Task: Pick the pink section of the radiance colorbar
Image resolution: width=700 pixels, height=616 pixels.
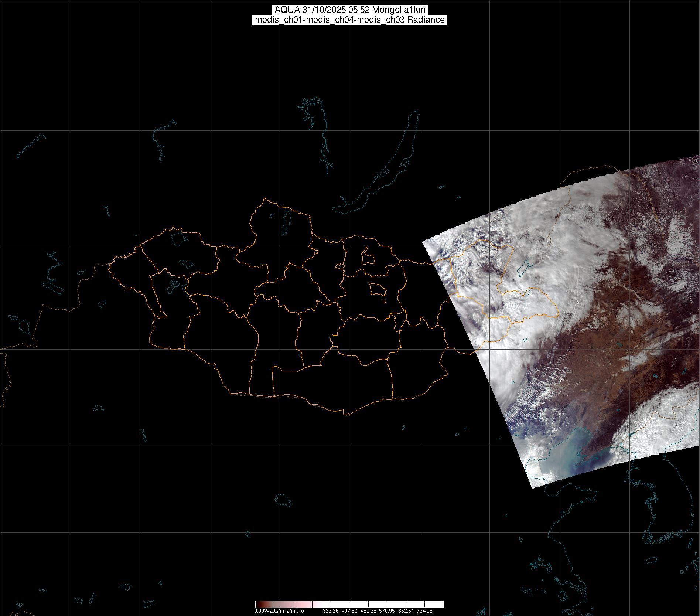Action: point(303,605)
